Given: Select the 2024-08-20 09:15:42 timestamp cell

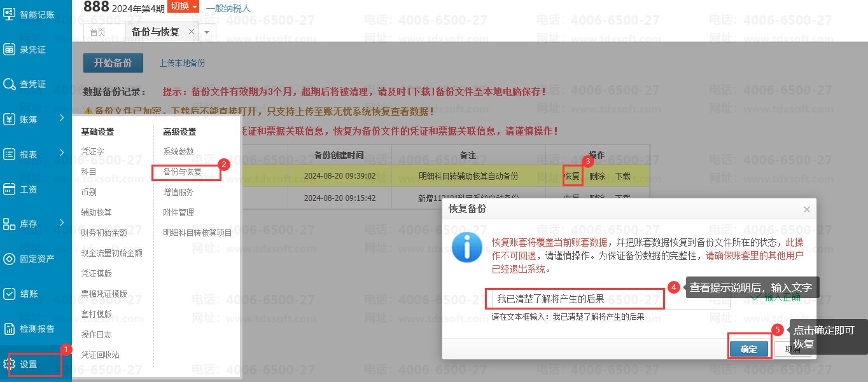Looking at the screenshot, I should 340,198.
